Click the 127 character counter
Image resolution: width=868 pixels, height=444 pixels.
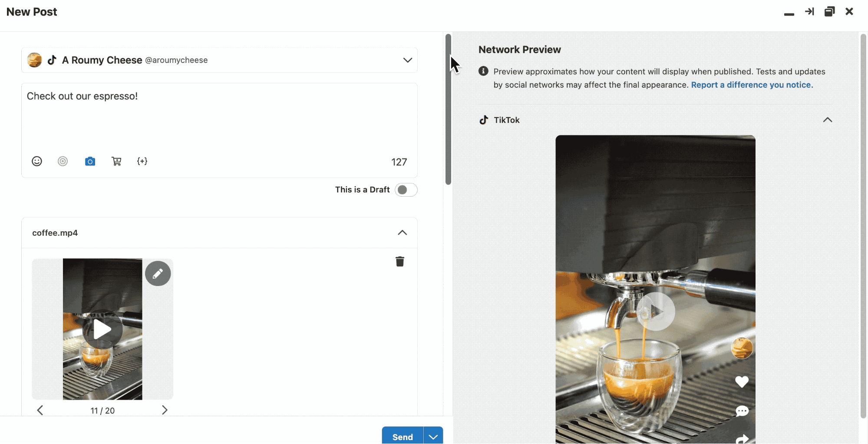pos(399,162)
